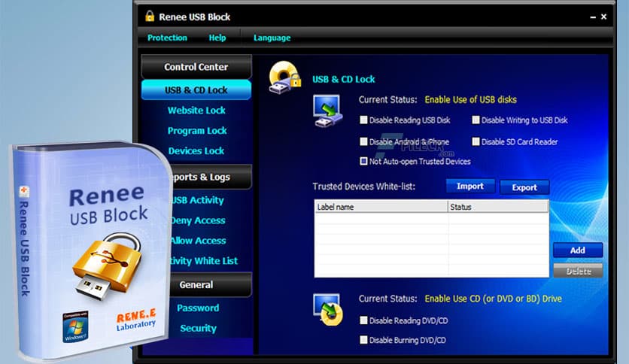
Task: Click the USB & CD Lock disc icon
Action: [x=284, y=77]
